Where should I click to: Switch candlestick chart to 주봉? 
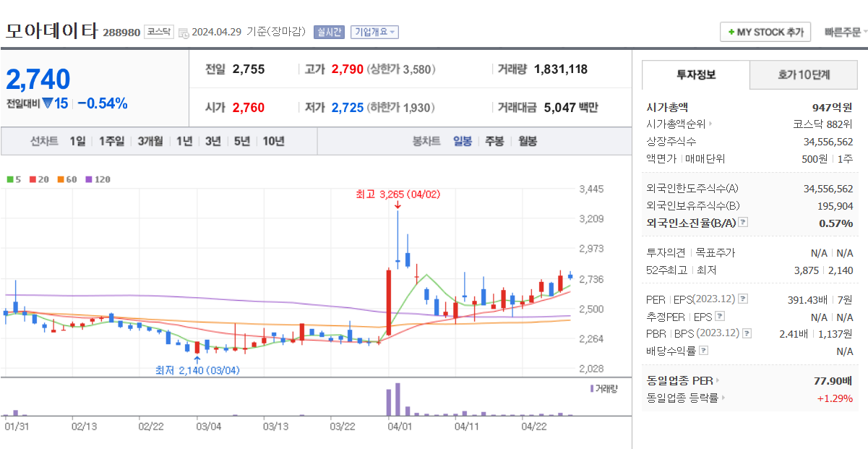click(494, 141)
